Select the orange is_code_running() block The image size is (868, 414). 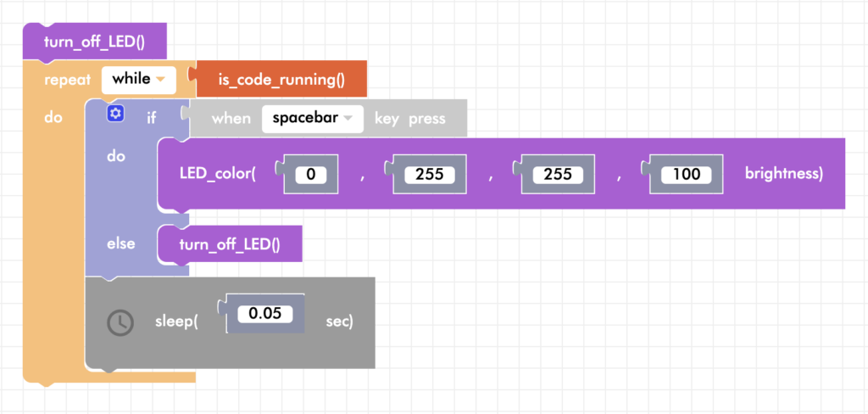tap(281, 81)
